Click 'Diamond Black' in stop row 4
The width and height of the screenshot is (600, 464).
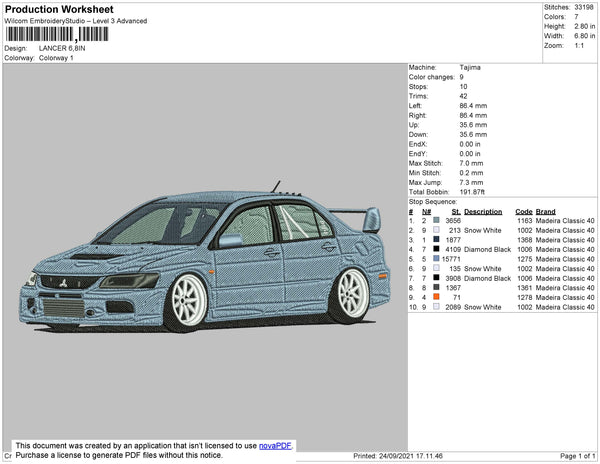[x=488, y=249]
